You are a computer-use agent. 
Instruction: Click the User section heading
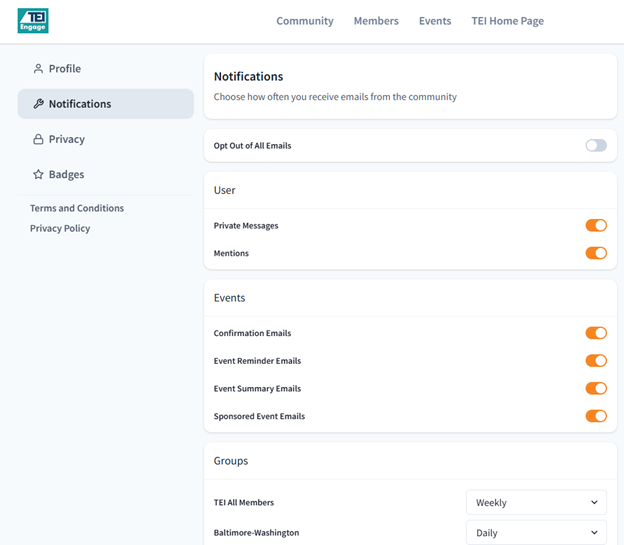[x=224, y=190]
